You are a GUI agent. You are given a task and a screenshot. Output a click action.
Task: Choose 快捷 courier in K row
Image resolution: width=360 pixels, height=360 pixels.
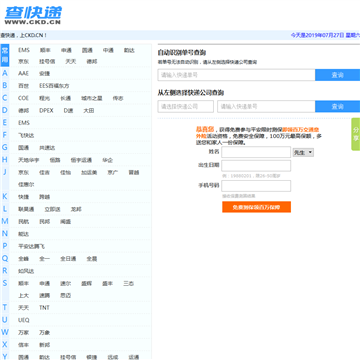(23, 197)
